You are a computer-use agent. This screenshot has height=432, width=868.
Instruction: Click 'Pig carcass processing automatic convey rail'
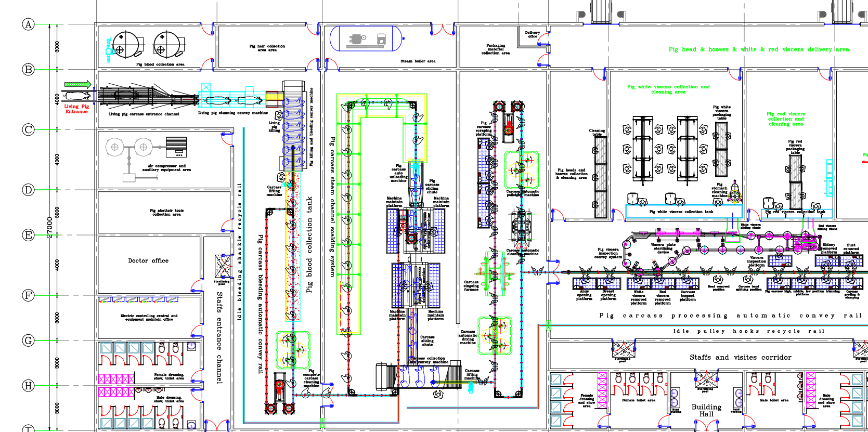(731, 316)
